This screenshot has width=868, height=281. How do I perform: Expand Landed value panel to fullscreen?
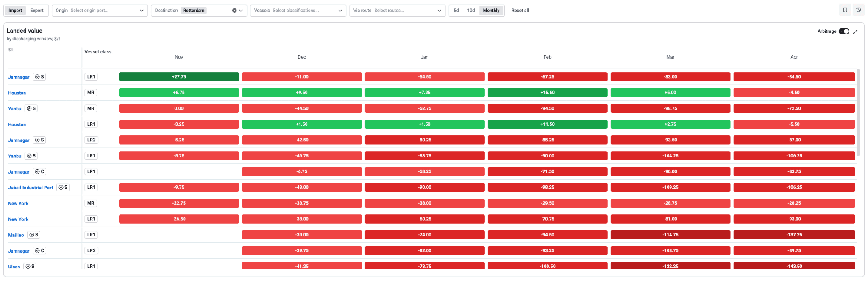855,31
